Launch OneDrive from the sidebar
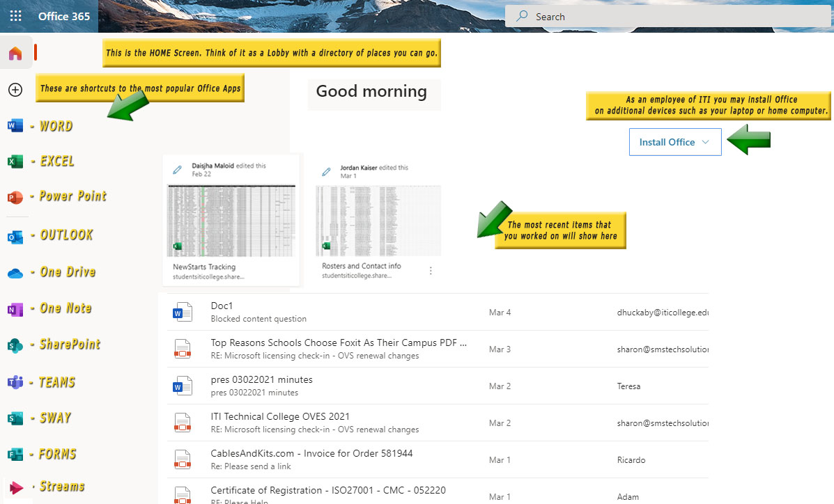 [x=15, y=273]
